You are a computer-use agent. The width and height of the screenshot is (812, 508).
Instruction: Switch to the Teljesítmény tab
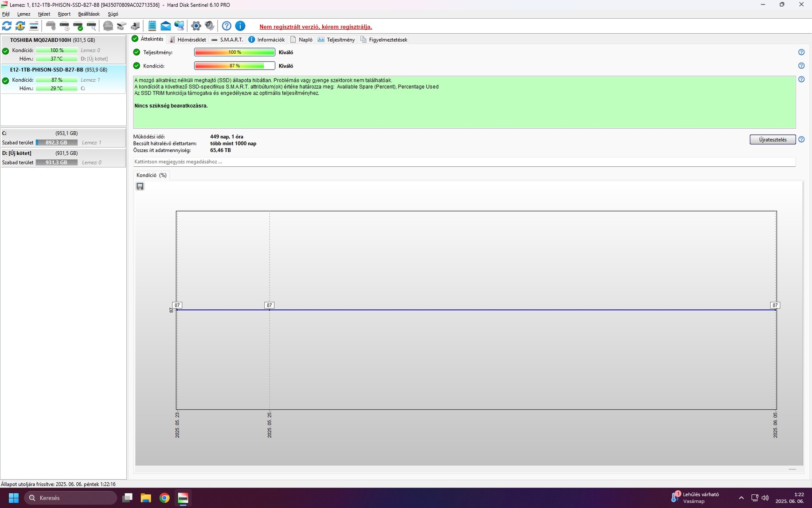click(x=336, y=39)
